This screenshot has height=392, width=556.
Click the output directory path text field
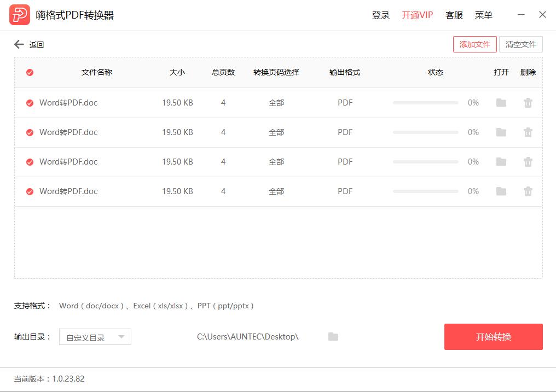246,337
